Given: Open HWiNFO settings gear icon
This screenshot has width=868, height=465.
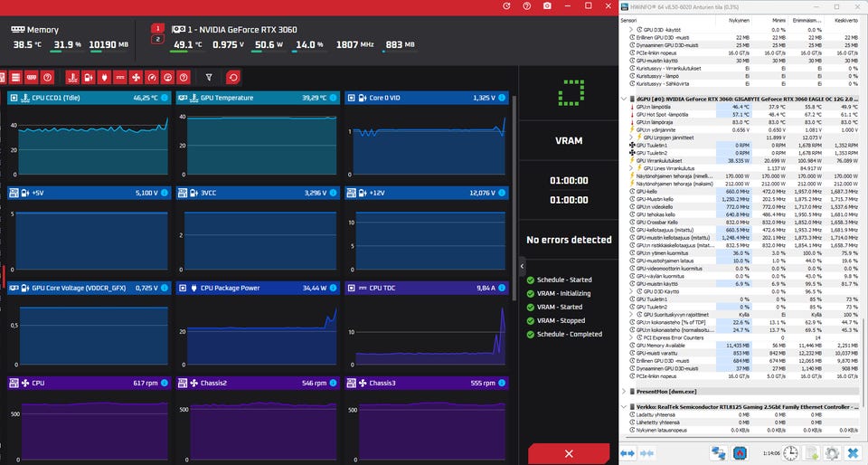Looking at the screenshot, I should pyautogui.click(x=832, y=453).
